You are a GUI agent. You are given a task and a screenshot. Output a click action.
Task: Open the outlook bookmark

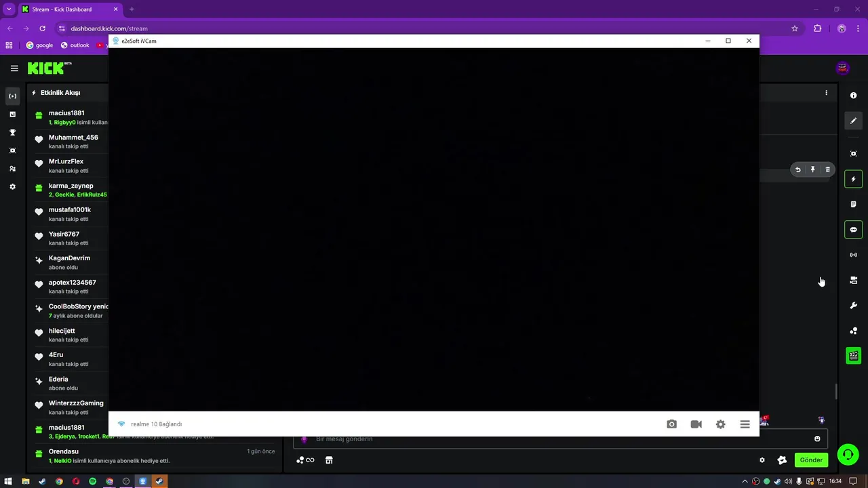coord(75,45)
